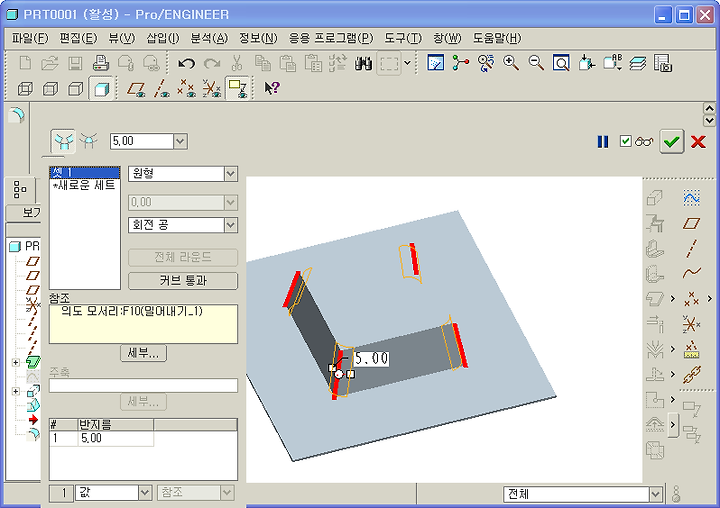
Task: Click the Spin center icon
Action: 461,63
